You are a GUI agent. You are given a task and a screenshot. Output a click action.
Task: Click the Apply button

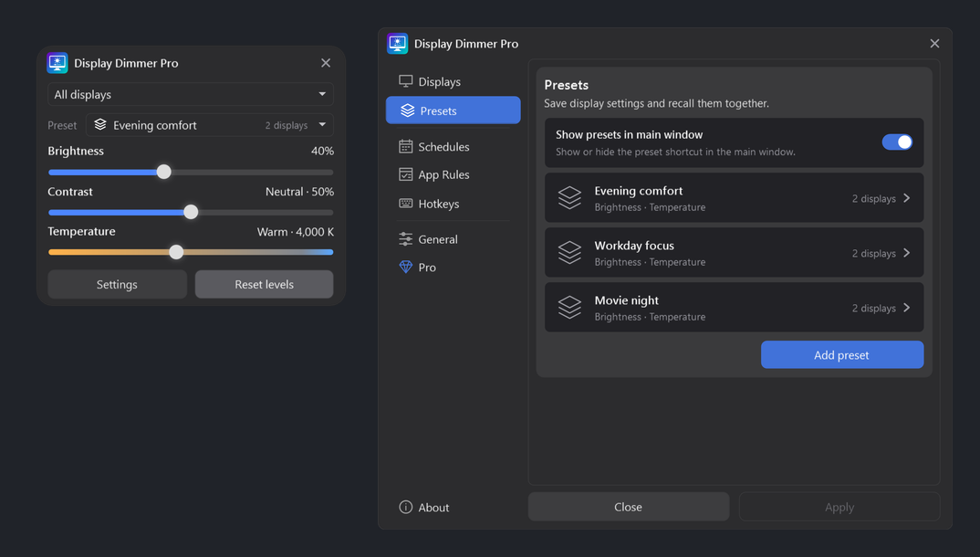(839, 507)
